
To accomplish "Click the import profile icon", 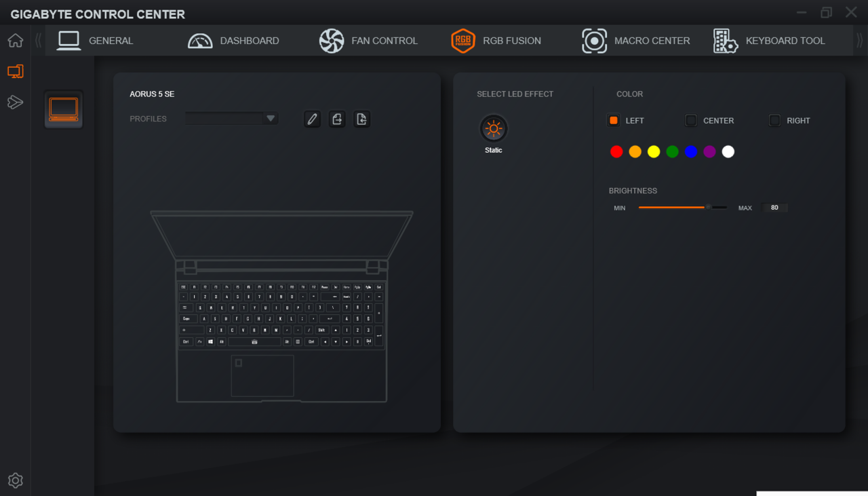I will tap(362, 119).
